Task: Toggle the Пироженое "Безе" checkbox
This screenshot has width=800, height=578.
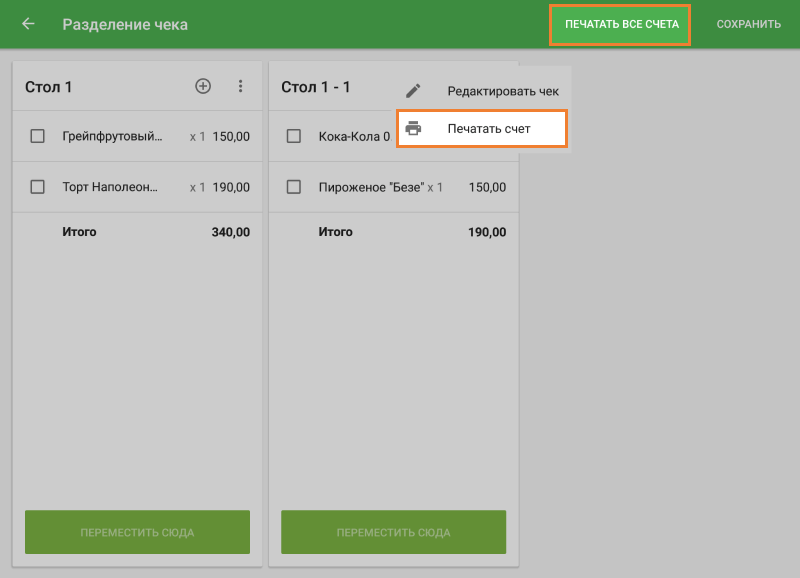Action: tap(294, 186)
